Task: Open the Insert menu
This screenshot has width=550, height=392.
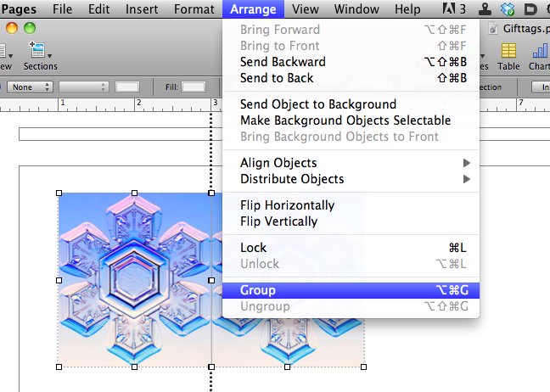Action: (142, 9)
